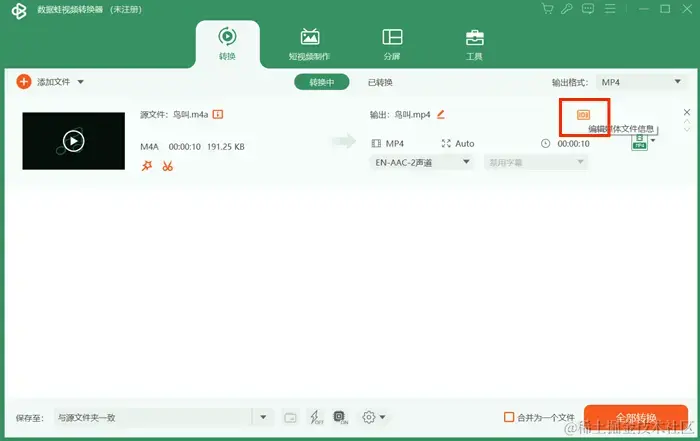
Task: Expand the arrow next to gear settings
Action: pos(382,417)
